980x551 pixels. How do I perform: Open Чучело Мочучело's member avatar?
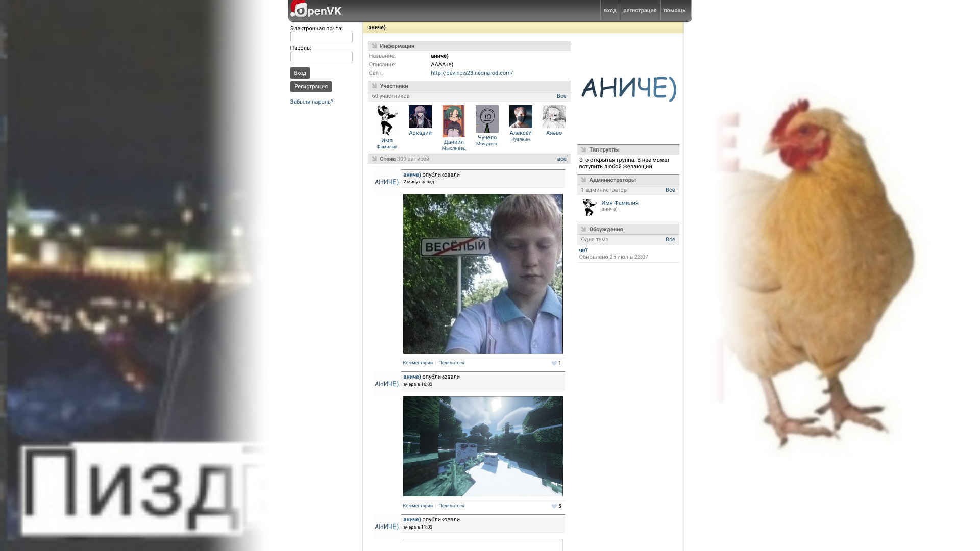(487, 119)
